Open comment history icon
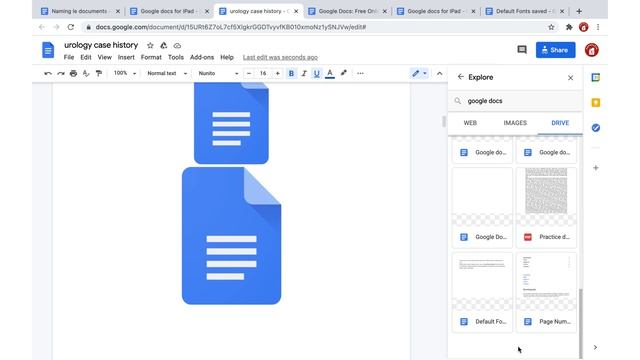This screenshot has width=640, height=360. pyautogui.click(x=522, y=50)
